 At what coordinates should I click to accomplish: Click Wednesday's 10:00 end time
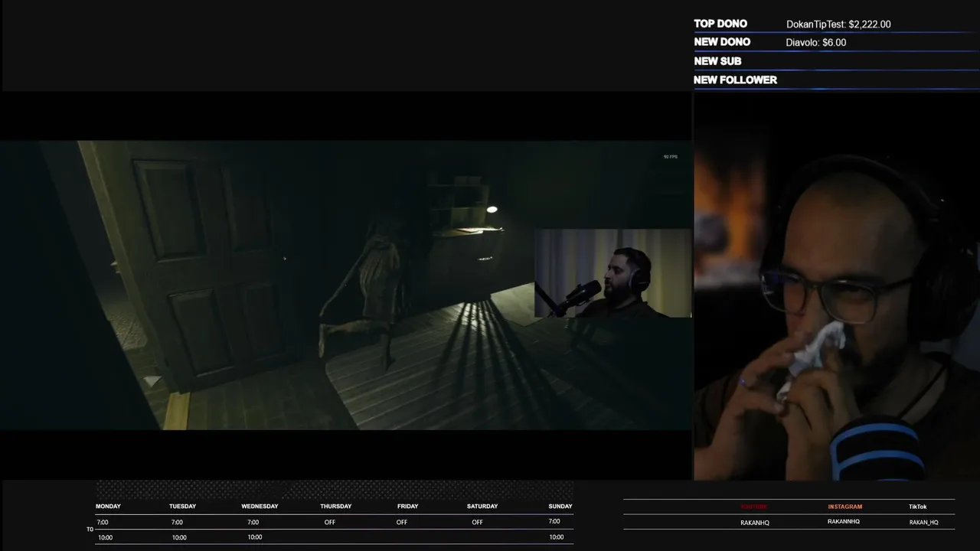coord(255,537)
